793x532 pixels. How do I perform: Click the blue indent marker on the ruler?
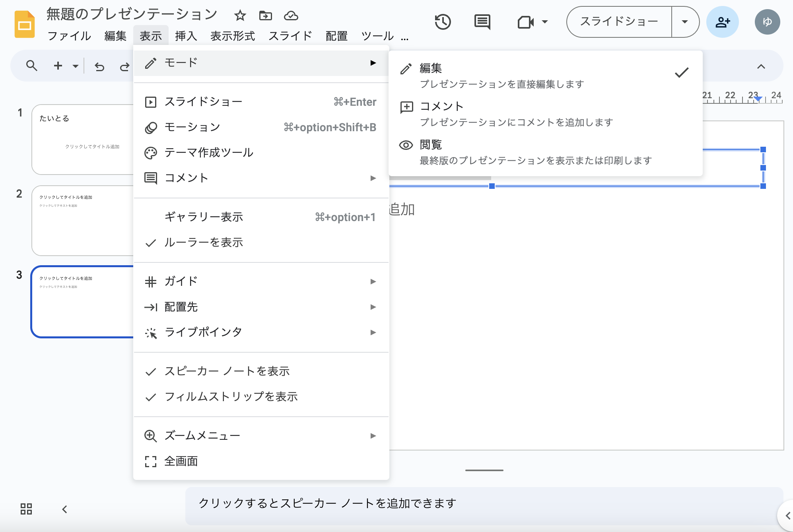(758, 98)
